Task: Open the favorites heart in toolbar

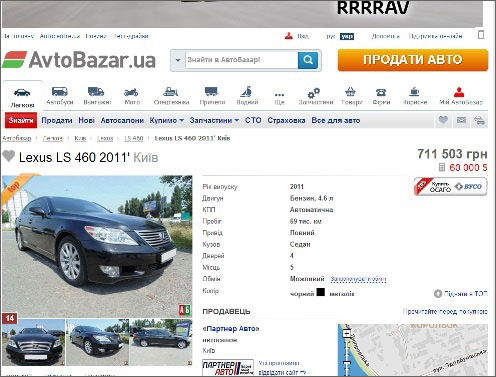Action: [443, 120]
